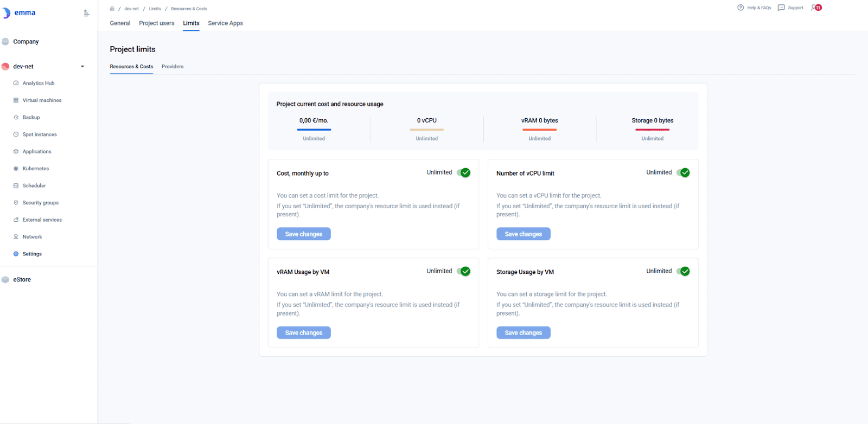Click the Help & FAQs question icon
Image resolution: width=868 pixels, height=424 pixels.
click(741, 8)
